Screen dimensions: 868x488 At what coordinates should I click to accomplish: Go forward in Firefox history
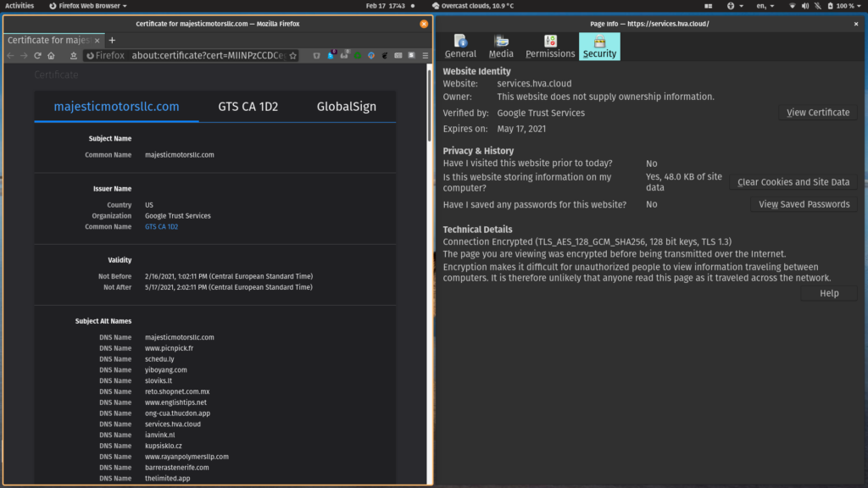pos(24,55)
